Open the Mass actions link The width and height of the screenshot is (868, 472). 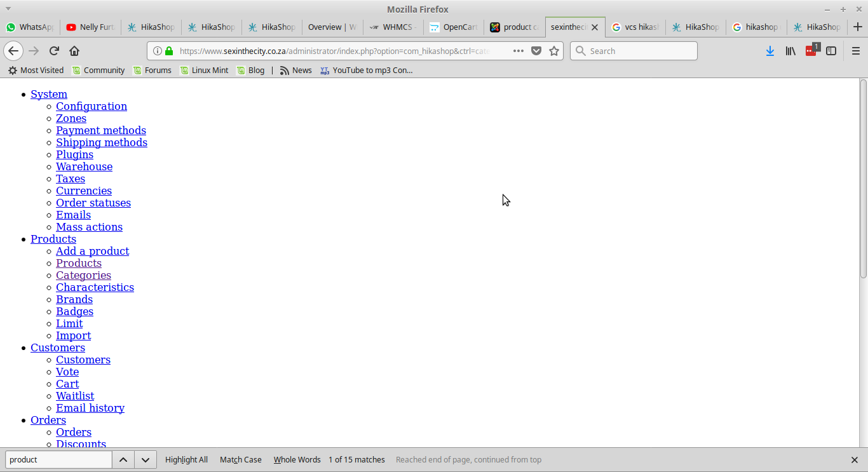[x=89, y=227]
